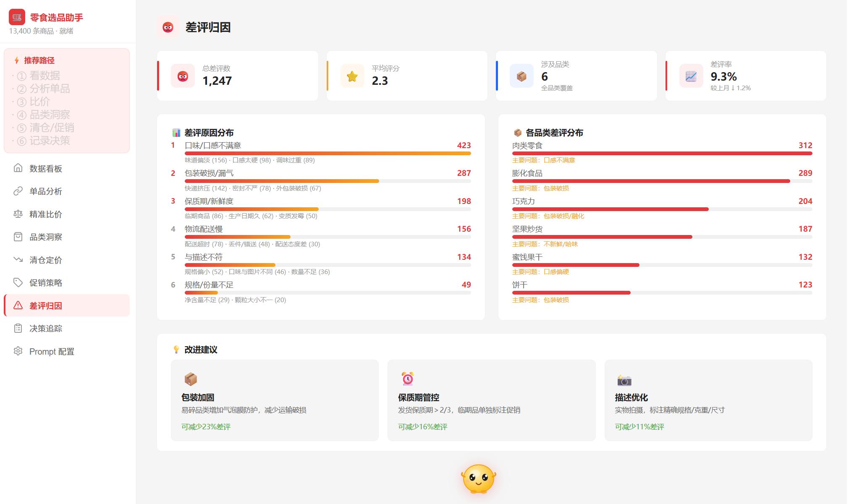The width and height of the screenshot is (849, 504).
Task: Click the chart icon in 差评率 card
Action: tap(691, 76)
